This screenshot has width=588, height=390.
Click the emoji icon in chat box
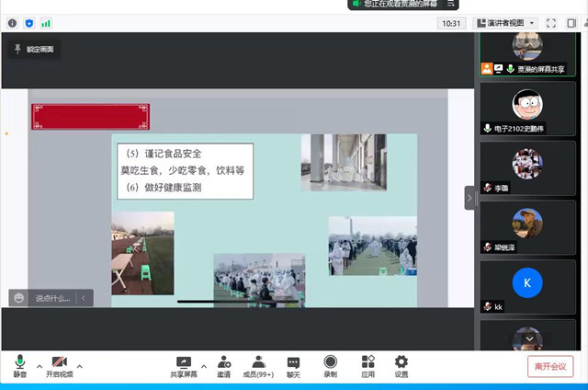tap(18, 298)
